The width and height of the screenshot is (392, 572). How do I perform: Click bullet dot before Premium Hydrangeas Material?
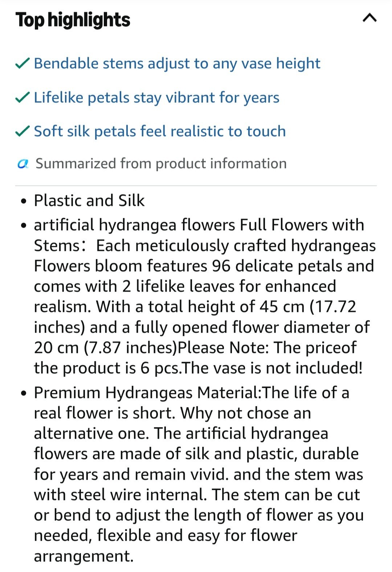point(24,393)
